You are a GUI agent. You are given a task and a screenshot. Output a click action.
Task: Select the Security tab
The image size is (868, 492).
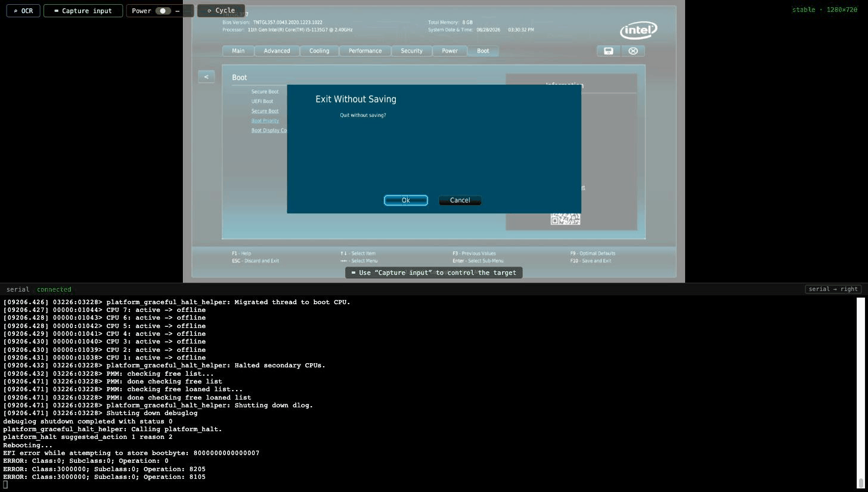tap(411, 51)
